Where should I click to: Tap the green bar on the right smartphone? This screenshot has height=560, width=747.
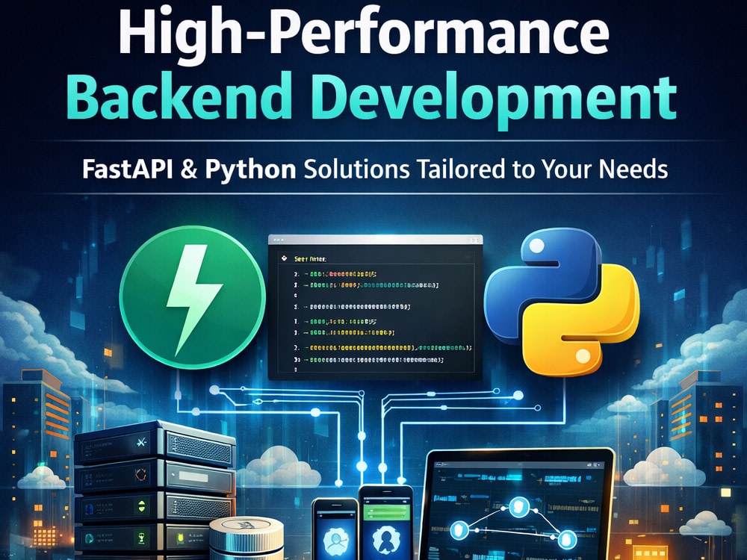[386, 512]
